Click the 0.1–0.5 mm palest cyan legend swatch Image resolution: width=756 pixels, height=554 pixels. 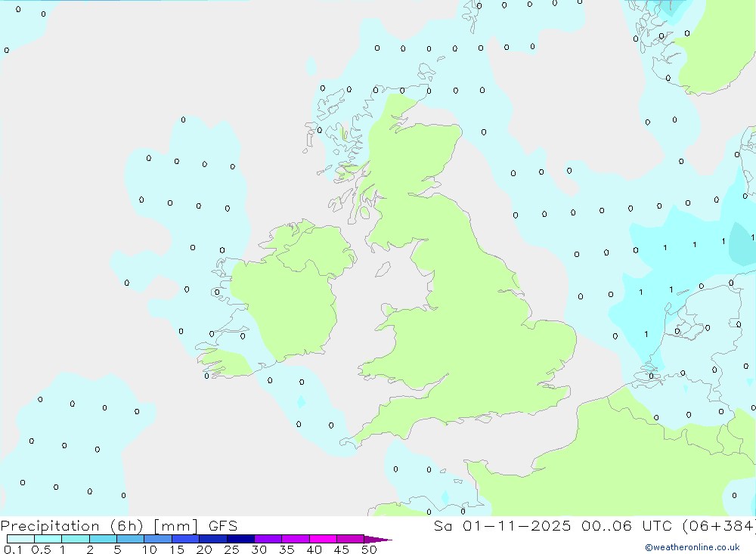pos(20,539)
